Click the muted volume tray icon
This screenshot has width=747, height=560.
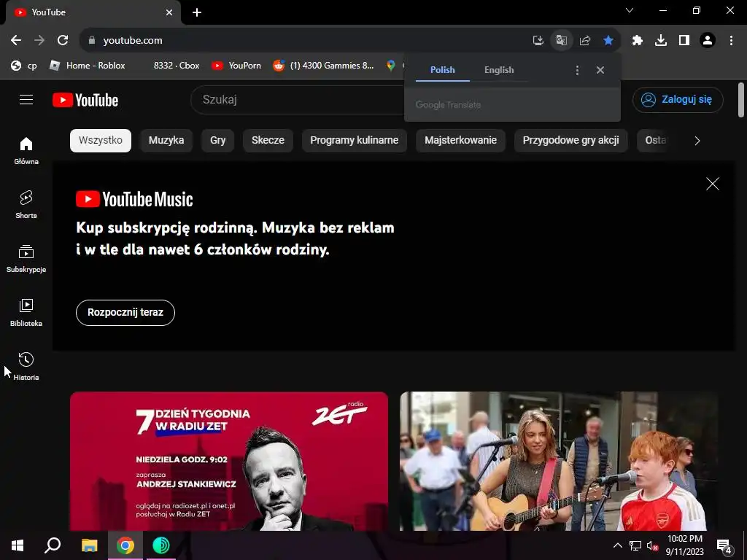(652, 545)
